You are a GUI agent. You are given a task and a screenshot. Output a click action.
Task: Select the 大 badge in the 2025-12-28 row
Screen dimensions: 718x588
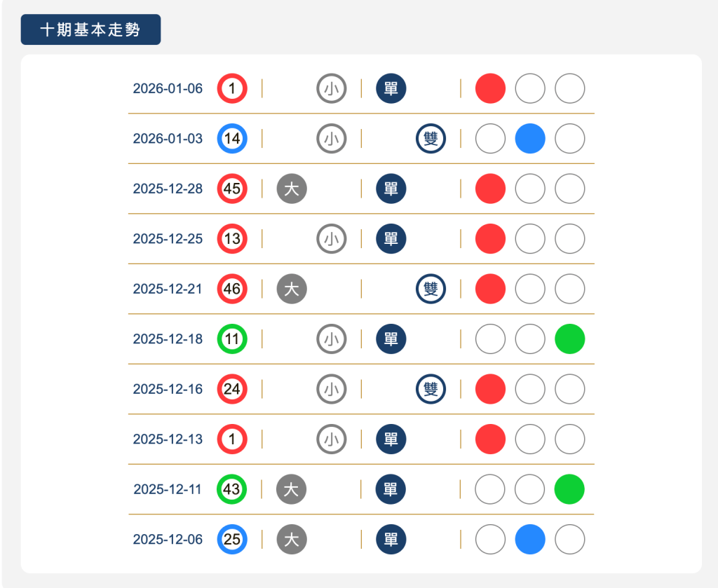point(292,189)
